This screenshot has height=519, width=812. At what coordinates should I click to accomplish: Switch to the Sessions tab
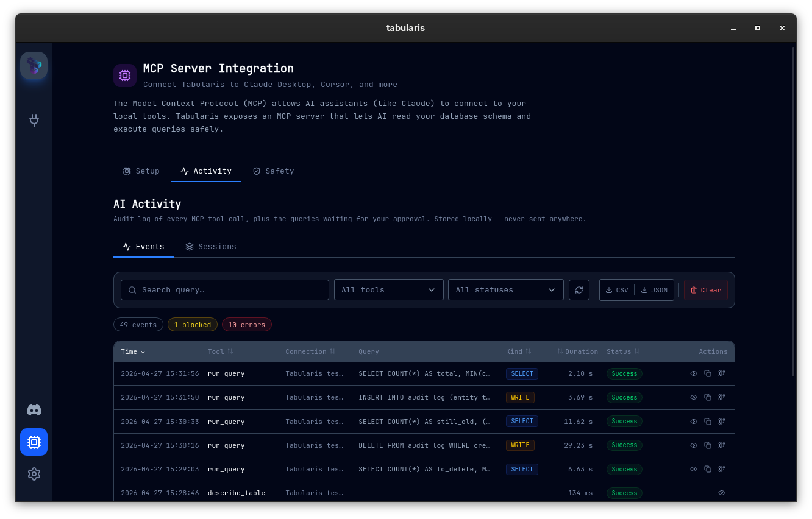pyautogui.click(x=210, y=246)
